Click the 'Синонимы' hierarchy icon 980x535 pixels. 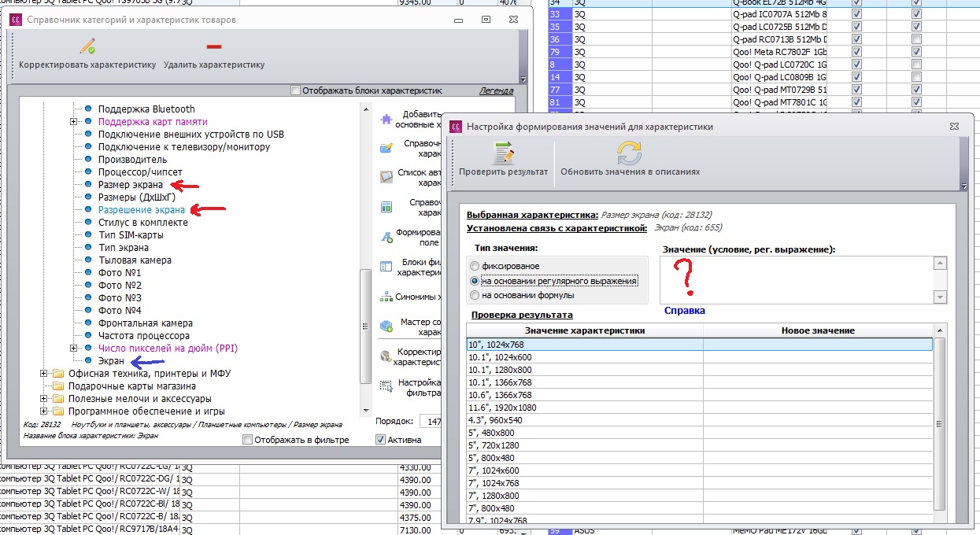pyautogui.click(x=386, y=297)
